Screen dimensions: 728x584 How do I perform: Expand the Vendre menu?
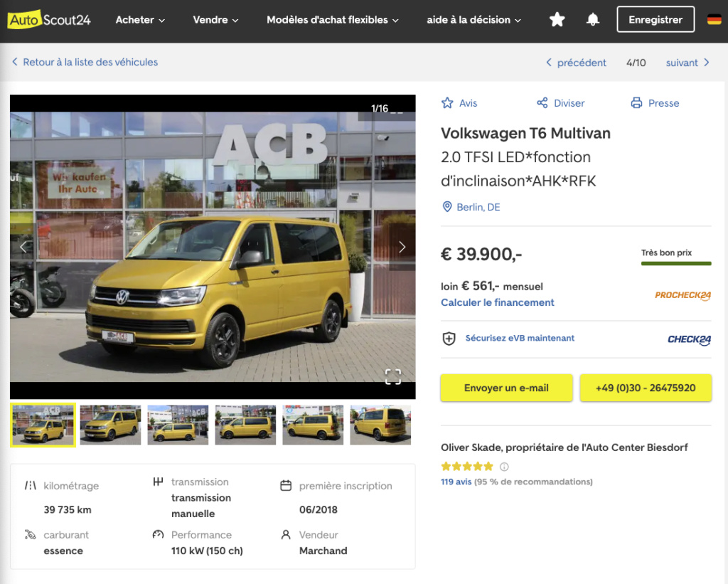click(x=215, y=20)
